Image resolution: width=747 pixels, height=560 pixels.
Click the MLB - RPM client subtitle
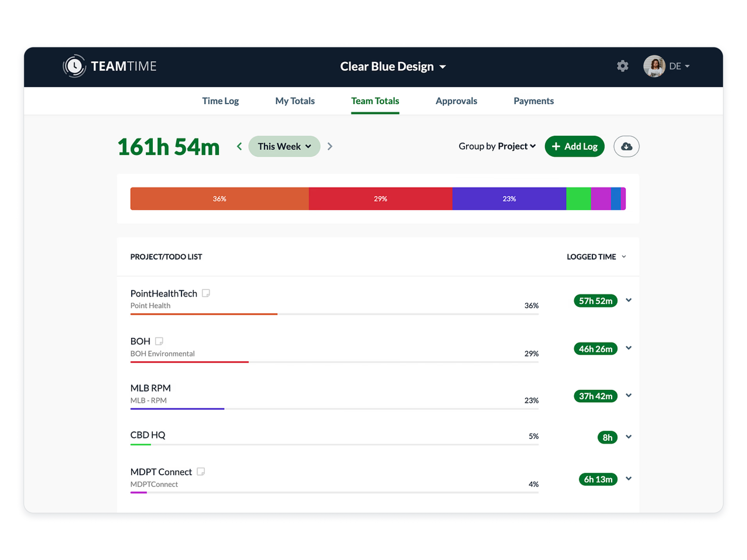(149, 400)
